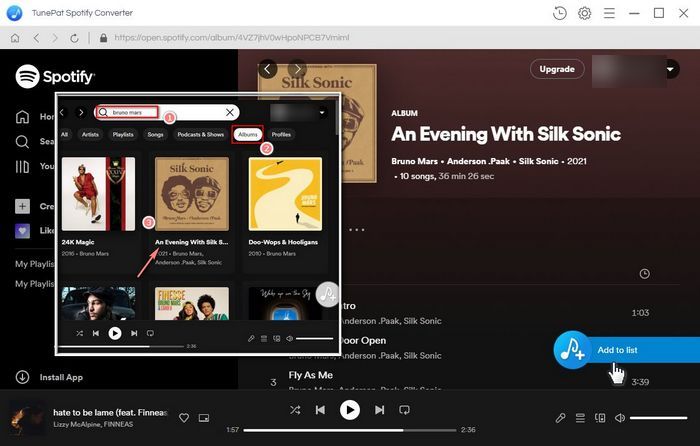
Task: Toggle shuffle in the main player bar
Action: click(x=295, y=410)
